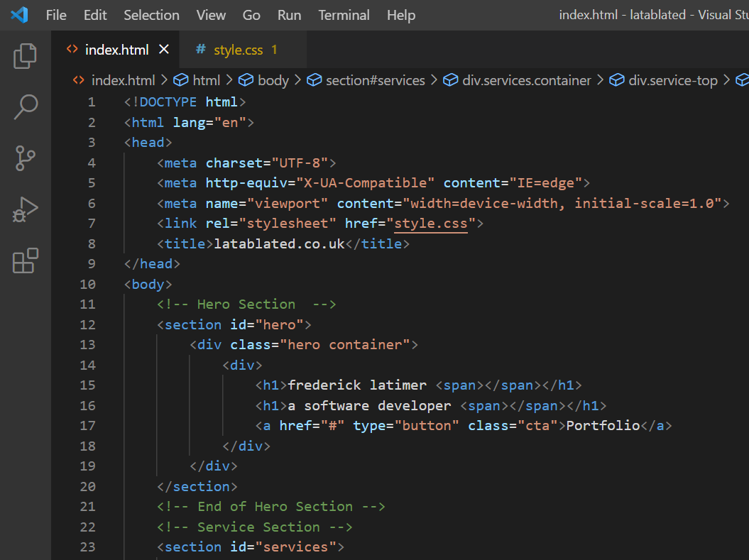
Task: Open the Search view icon
Action: pos(26,107)
